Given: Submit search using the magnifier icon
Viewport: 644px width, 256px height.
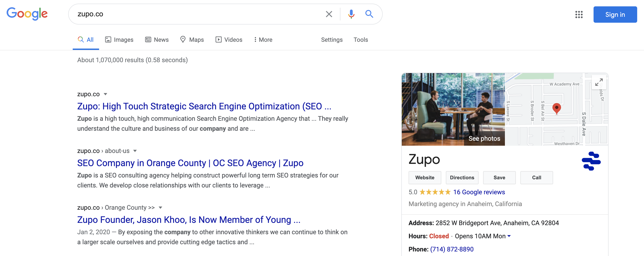Looking at the screenshot, I should tap(369, 14).
